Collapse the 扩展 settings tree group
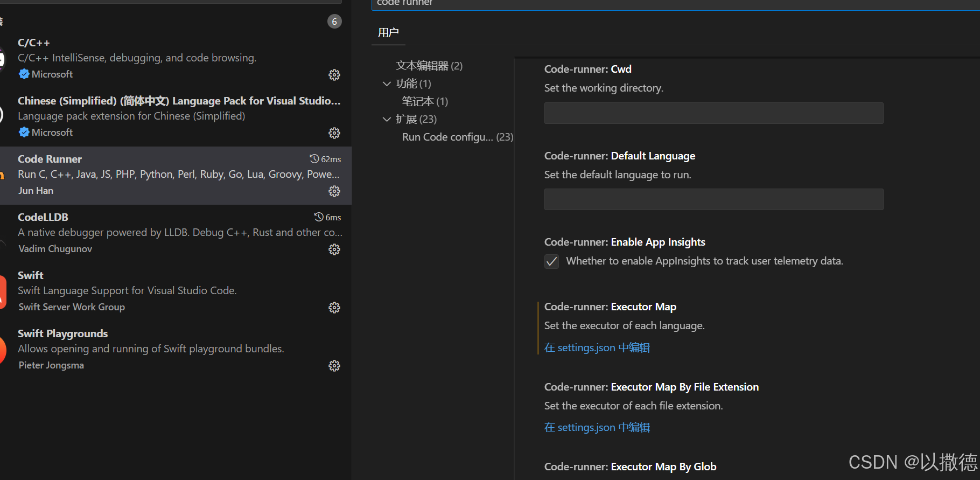 [x=387, y=119]
